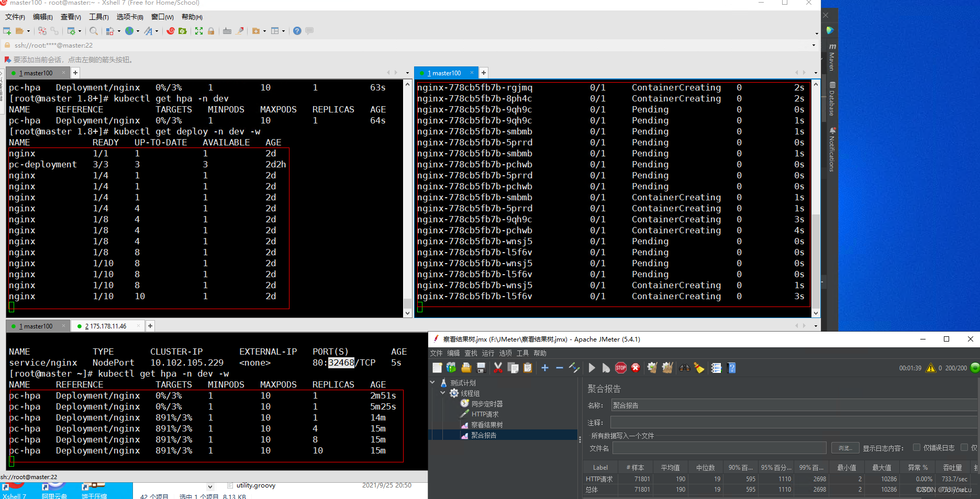The image size is (980, 499).
Task: Open the Xshell address bar dropdown arrow
Action: (x=814, y=45)
